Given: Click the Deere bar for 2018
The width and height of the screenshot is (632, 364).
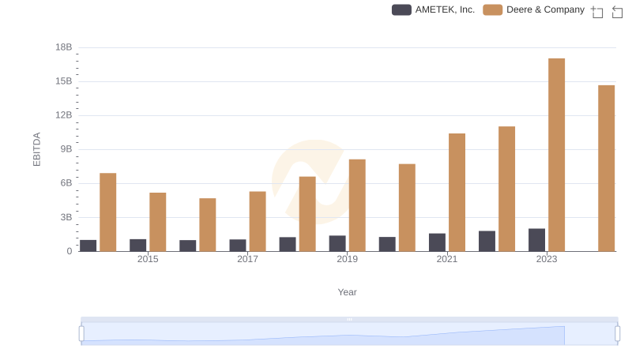Looking at the screenshot, I should coord(307,214).
